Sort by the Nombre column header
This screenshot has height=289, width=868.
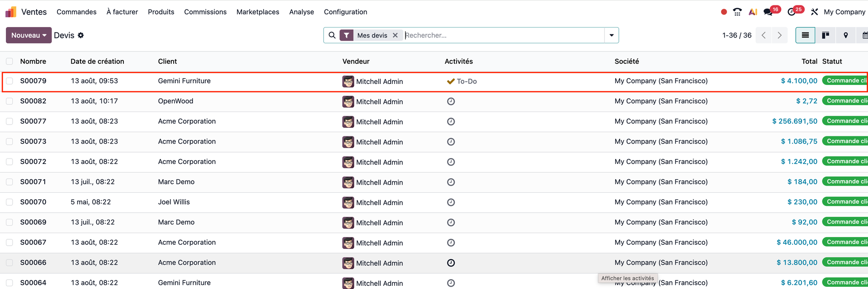tap(33, 61)
